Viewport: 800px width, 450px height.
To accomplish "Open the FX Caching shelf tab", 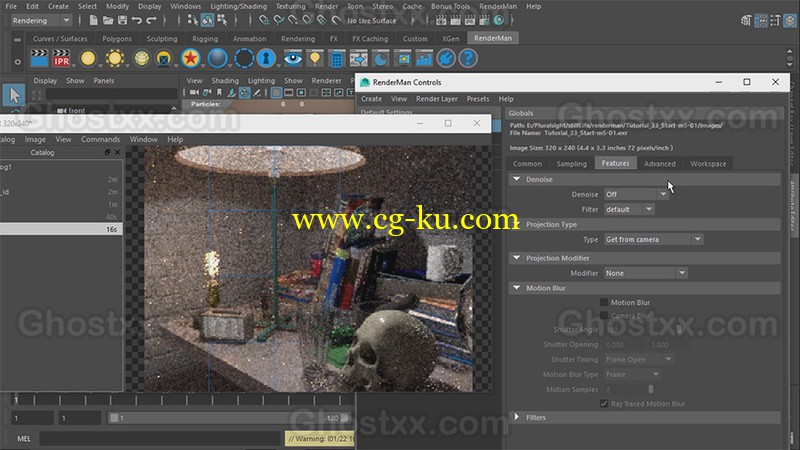I will [370, 38].
